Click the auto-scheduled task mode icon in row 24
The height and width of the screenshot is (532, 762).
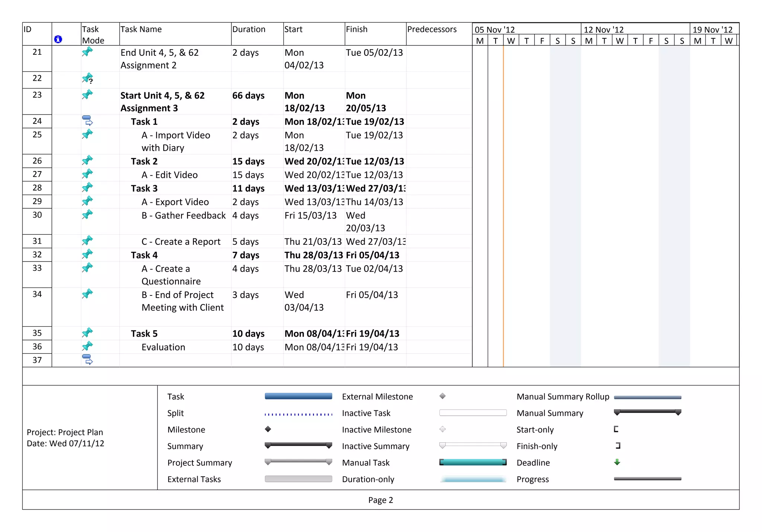coord(87,121)
